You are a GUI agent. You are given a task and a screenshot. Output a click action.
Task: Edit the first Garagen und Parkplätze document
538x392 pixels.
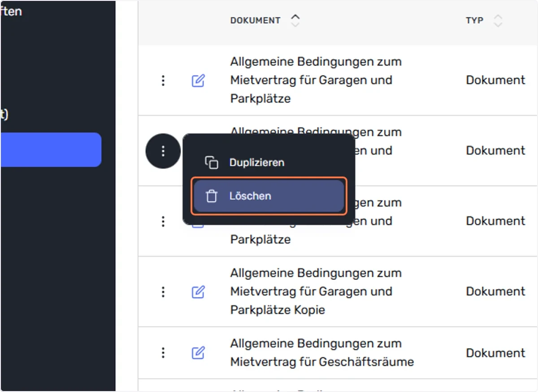point(198,81)
